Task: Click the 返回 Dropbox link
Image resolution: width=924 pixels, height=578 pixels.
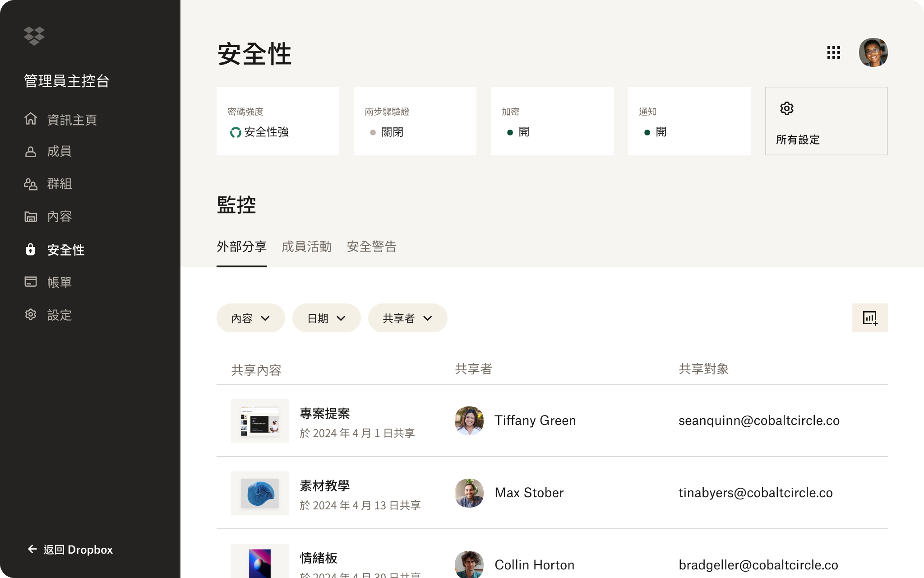Action: [70, 550]
